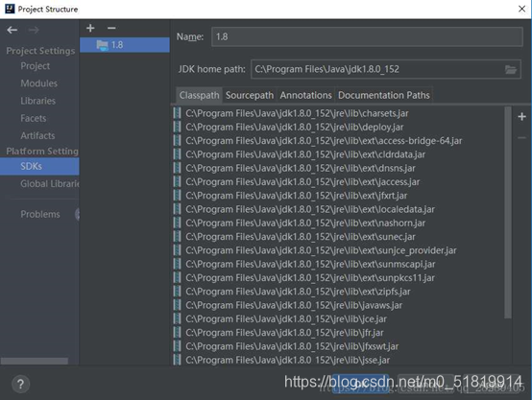This screenshot has width=532, height=400.
Task: Click the forward navigation arrow
Action: (34, 30)
